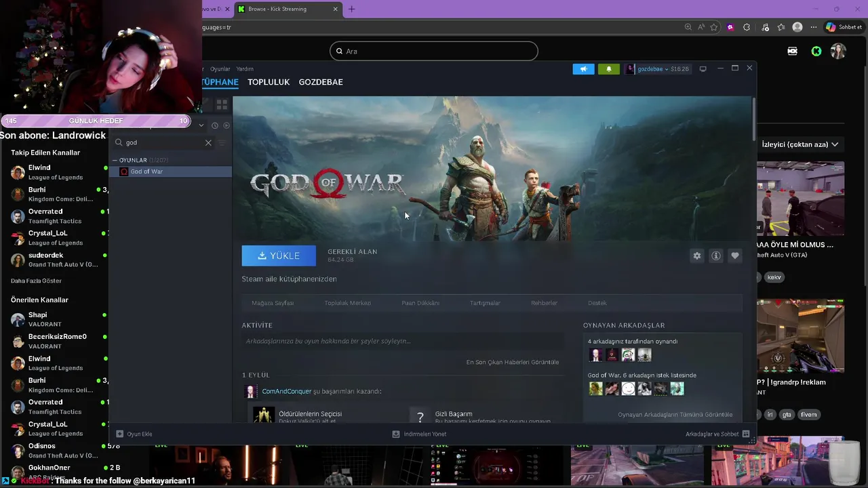Screen dimensions: 868x488
Task: Go to the TOPLULUK tab
Action: [269, 82]
